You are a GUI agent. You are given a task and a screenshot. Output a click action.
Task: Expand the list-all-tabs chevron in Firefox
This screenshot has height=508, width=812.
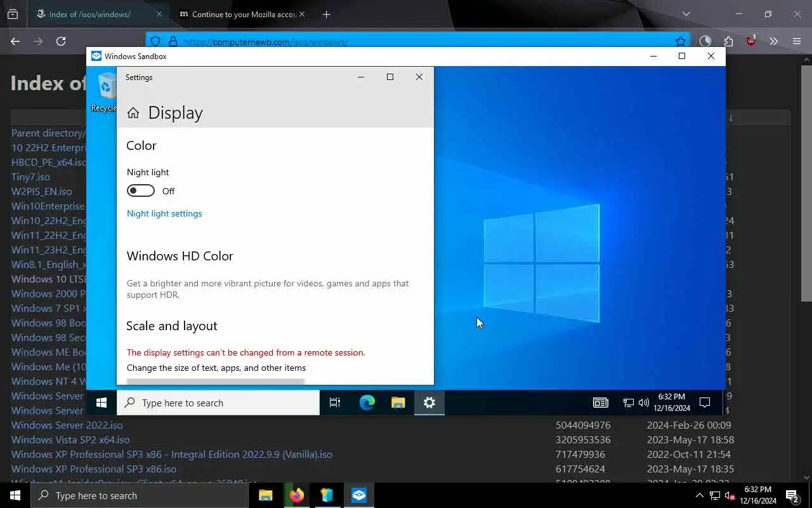[x=686, y=14]
